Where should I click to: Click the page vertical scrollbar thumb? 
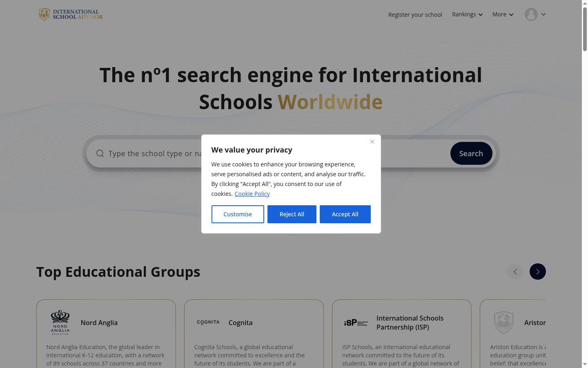(585, 29)
